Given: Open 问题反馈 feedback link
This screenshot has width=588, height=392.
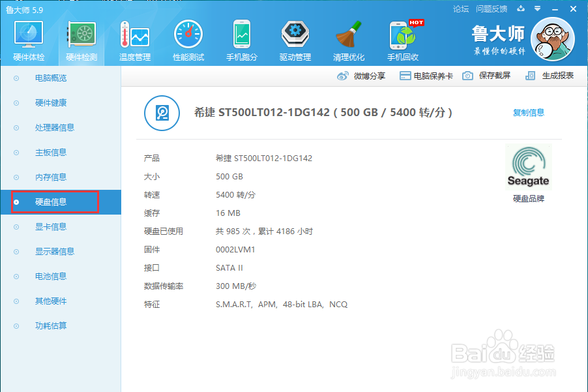Looking at the screenshot, I should (492, 9).
